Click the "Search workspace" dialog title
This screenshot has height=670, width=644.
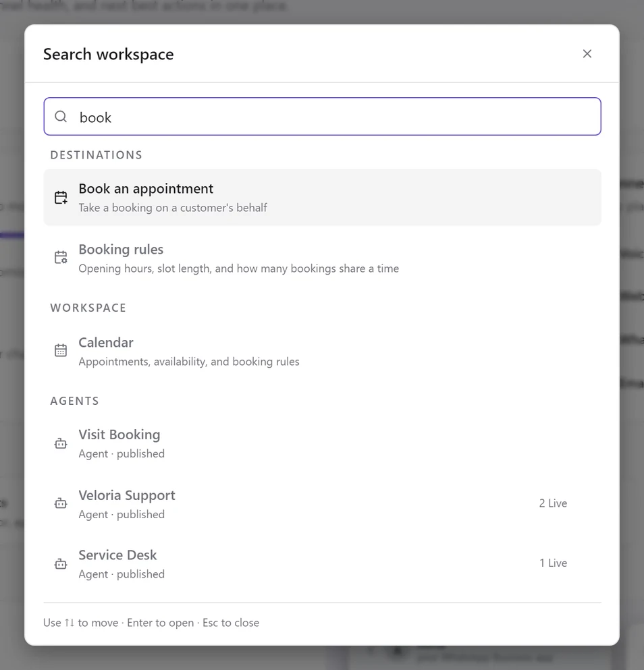pyautogui.click(x=109, y=54)
